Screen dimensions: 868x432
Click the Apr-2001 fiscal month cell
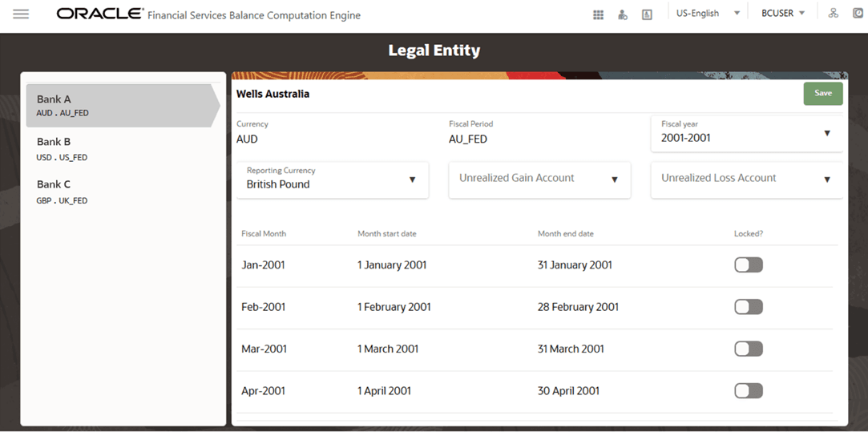pos(264,391)
